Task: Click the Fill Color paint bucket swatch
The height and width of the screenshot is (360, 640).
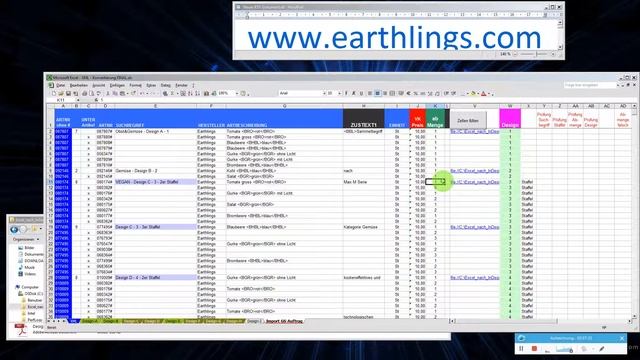Action: [x=473, y=93]
